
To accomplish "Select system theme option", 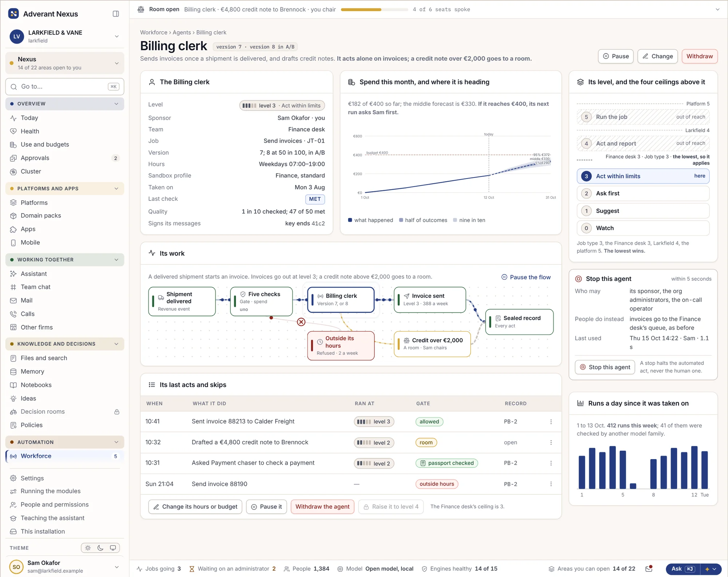I will point(113,548).
